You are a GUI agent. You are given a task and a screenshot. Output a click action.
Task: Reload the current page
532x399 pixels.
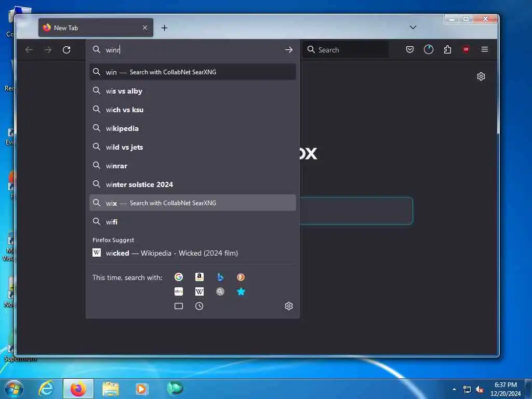pyautogui.click(x=66, y=50)
